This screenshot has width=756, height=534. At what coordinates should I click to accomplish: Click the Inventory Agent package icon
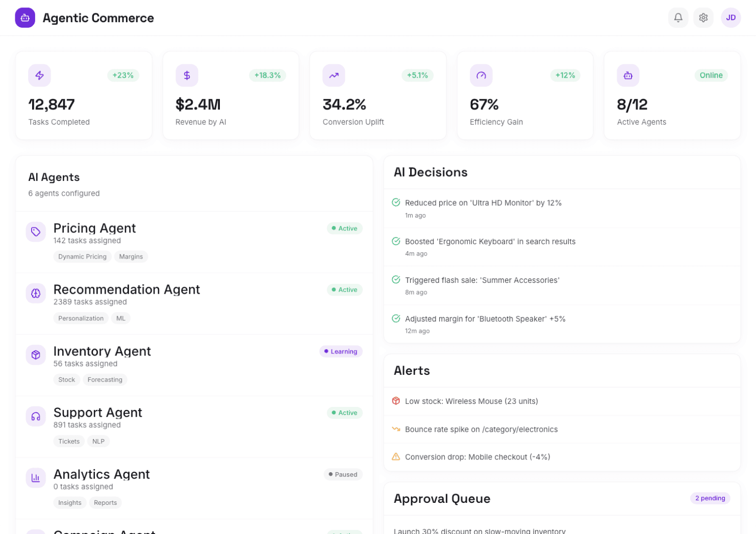pyautogui.click(x=36, y=355)
